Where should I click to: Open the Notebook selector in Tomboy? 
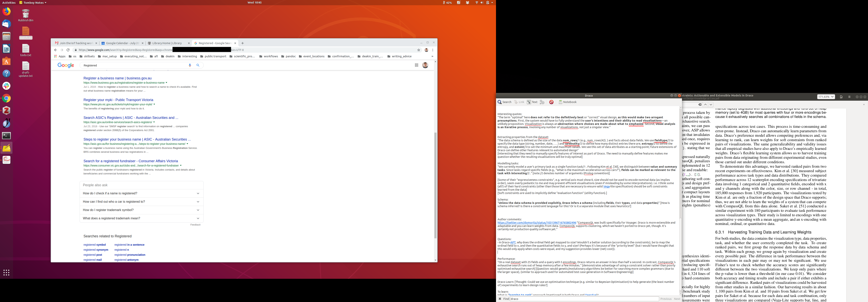coord(568,102)
